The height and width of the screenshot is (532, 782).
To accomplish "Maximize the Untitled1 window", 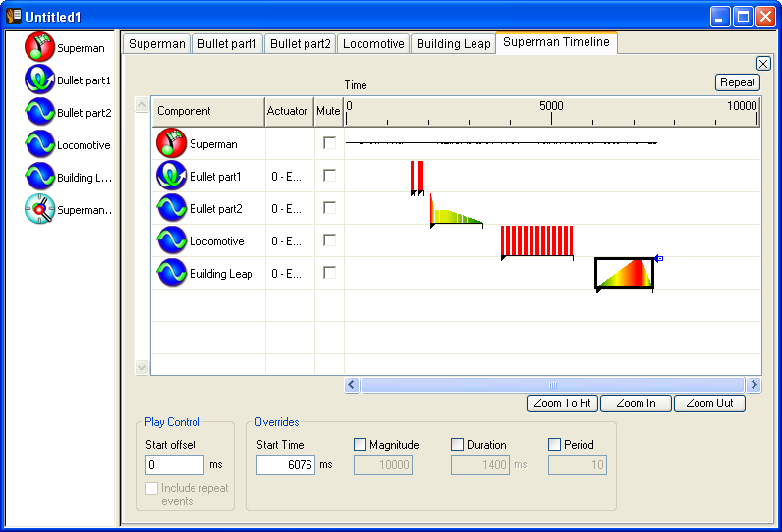I will click(x=743, y=17).
